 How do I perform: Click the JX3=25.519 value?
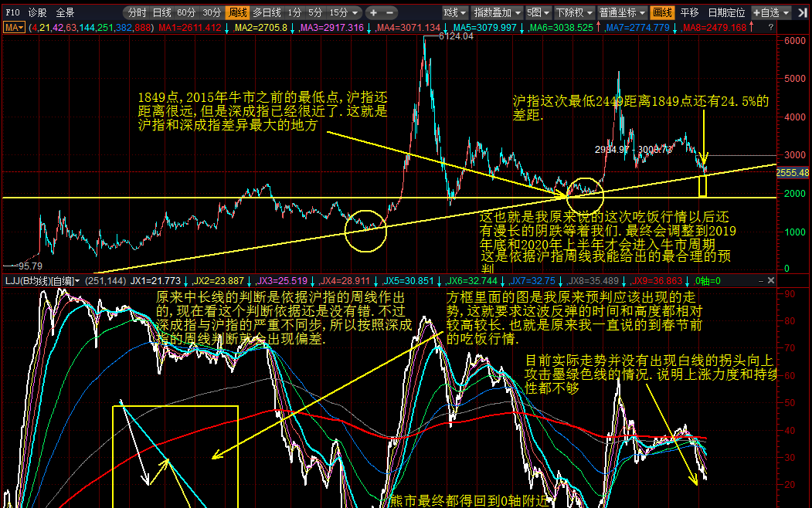coord(282,281)
